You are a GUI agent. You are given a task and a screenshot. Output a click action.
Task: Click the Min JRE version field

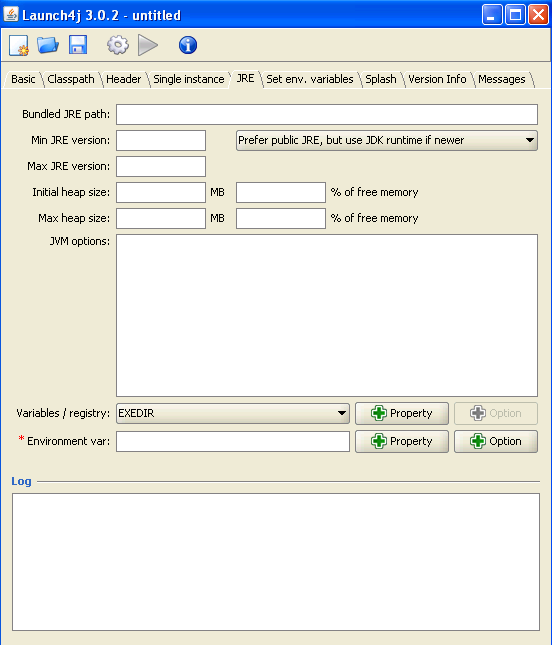point(161,141)
